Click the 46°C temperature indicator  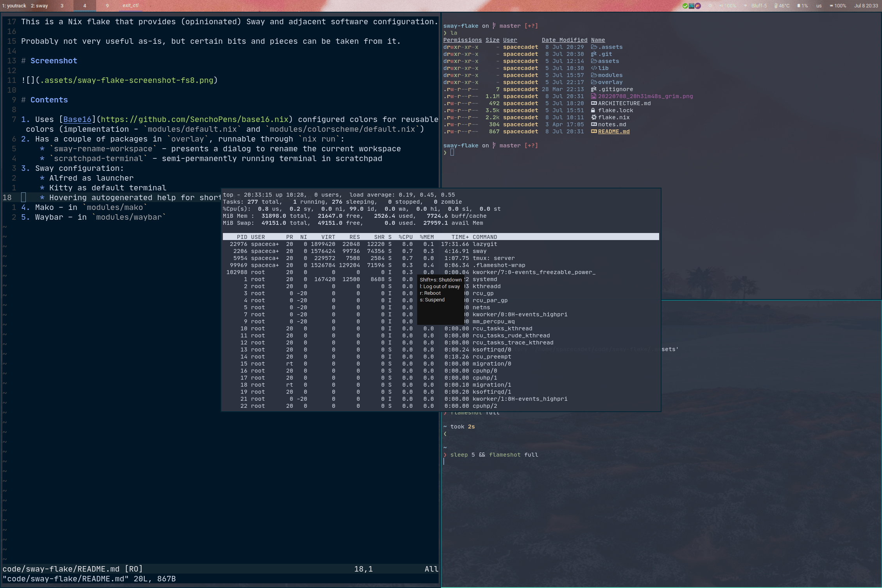pos(783,6)
